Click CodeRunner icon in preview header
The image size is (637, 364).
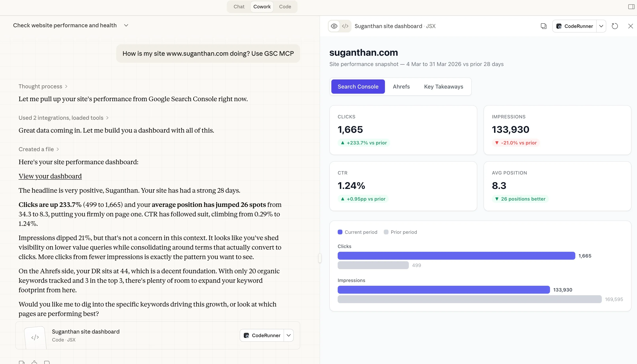click(x=559, y=26)
